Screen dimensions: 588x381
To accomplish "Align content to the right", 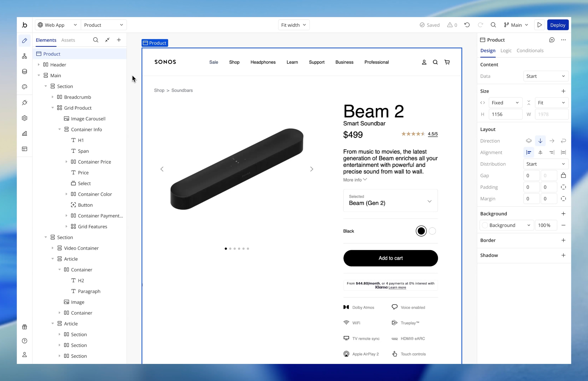I will click(552, 152).
